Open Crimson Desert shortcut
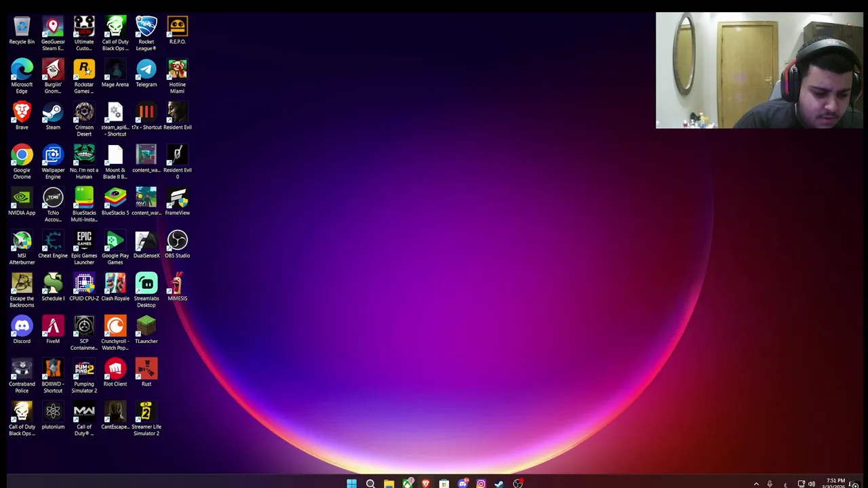Screen dimensions: 868x488 [84, 119]
